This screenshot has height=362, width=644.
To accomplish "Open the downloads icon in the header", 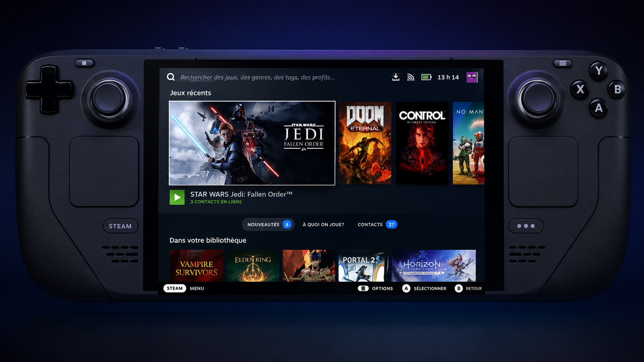I will [396, 77].
